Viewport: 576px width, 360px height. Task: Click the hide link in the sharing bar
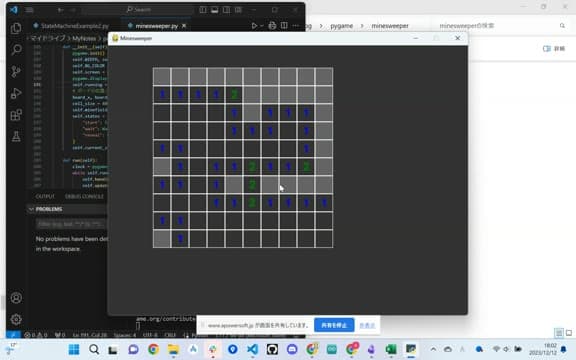pyautogui.click(x=367, y=325)
